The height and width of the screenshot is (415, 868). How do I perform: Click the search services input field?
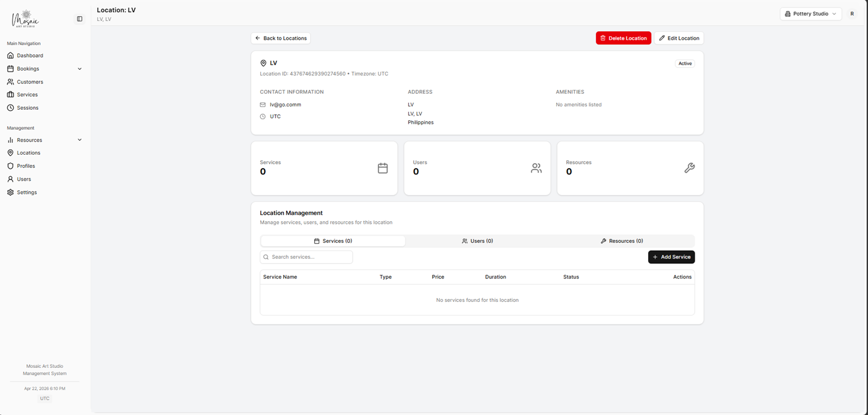[306, 257]
